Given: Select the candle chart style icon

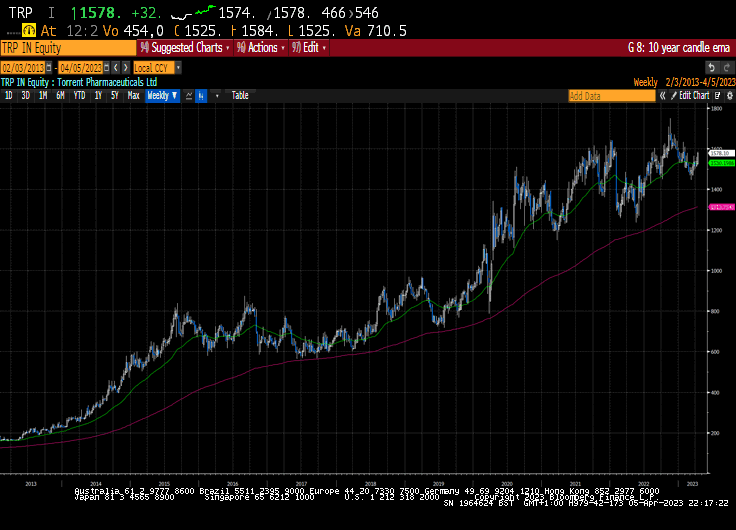Looking at the screenshot, I should click(x=201, y=96).
